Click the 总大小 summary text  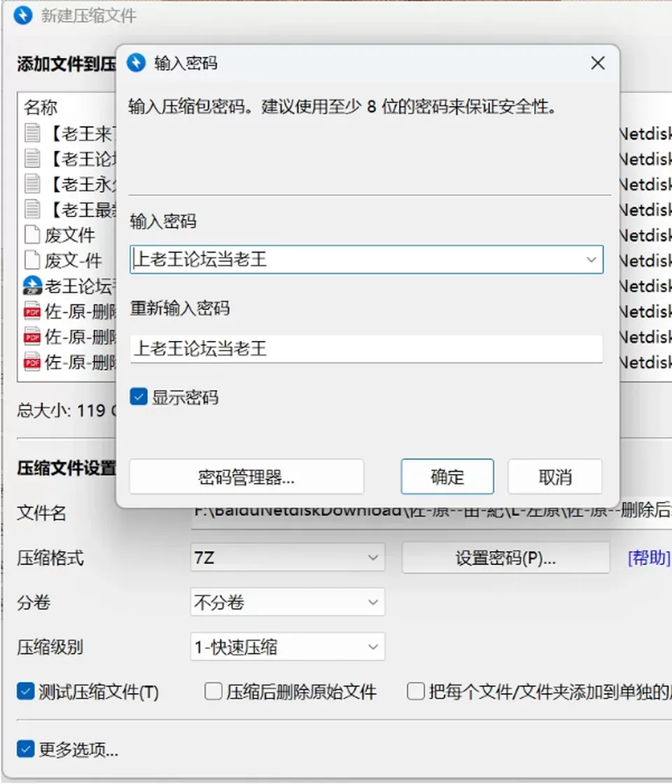coord(66,410)
